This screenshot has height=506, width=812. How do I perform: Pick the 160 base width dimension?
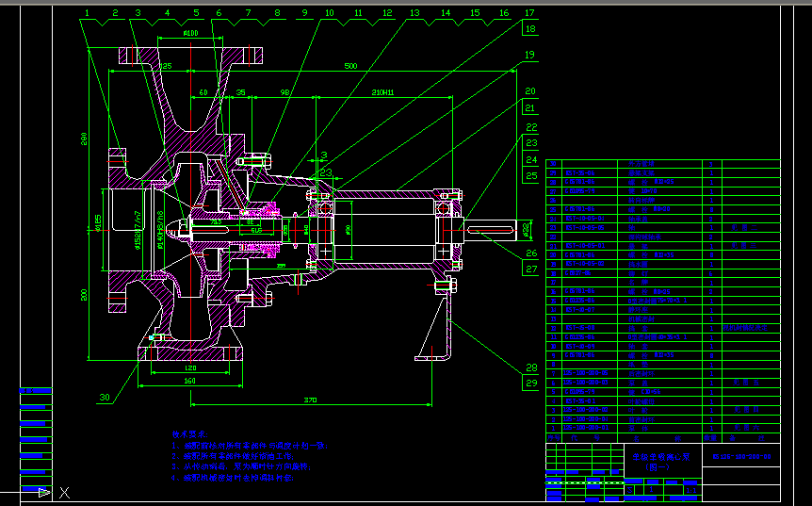(x=190, y=381)
